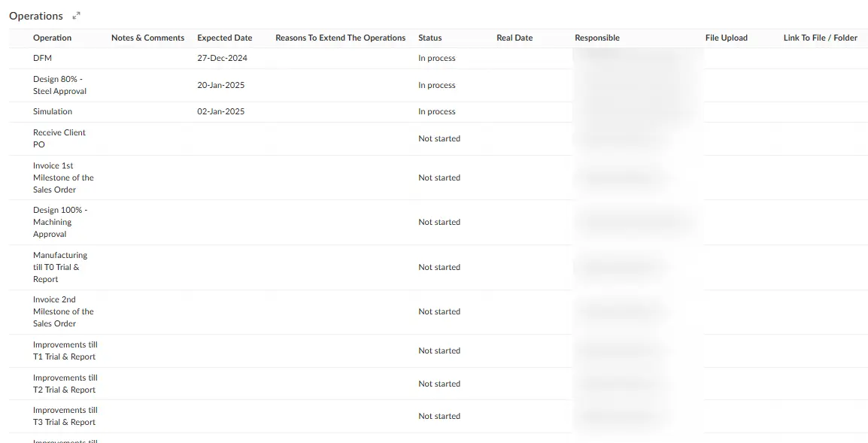This screenshot has height=443, width=868.
Task: Select the Invoice 1st Milestone of the Sales Order row
Action: 63,178
